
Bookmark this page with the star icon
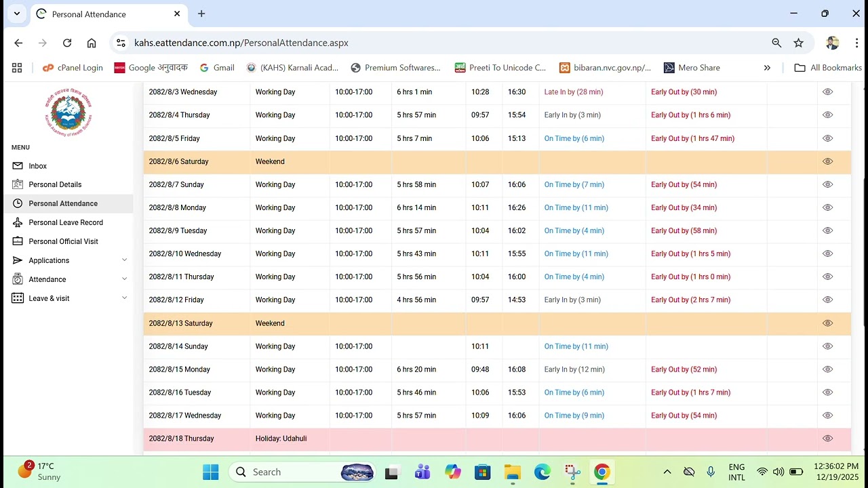coord(799,43)
